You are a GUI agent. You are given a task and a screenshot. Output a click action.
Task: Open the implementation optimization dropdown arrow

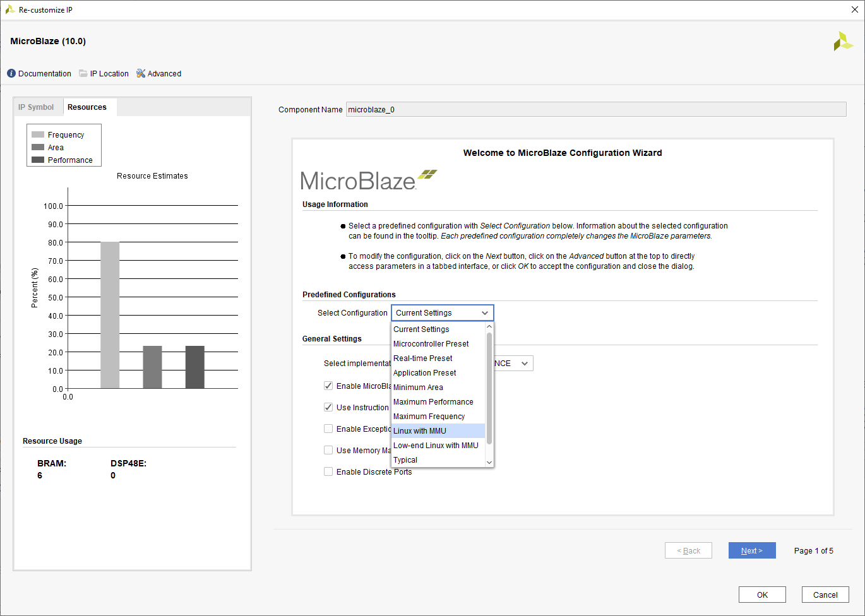coord(524,364)
